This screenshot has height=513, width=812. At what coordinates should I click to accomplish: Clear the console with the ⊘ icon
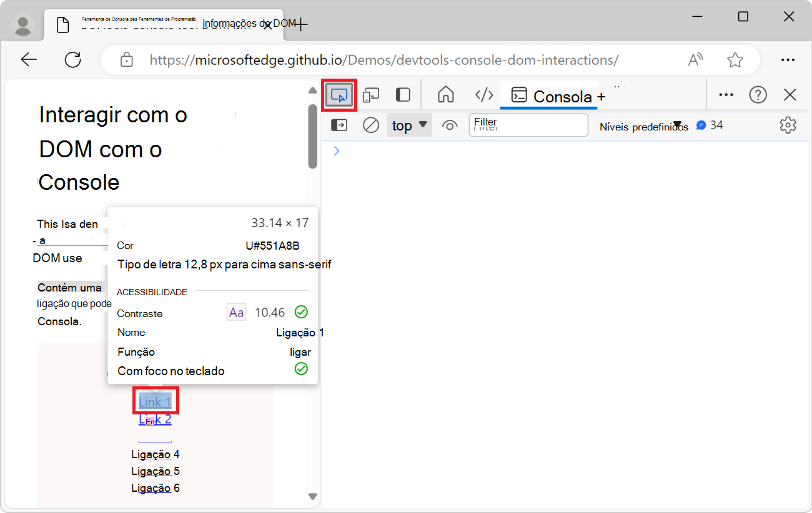pyautogui.click(x=370, y=125)
